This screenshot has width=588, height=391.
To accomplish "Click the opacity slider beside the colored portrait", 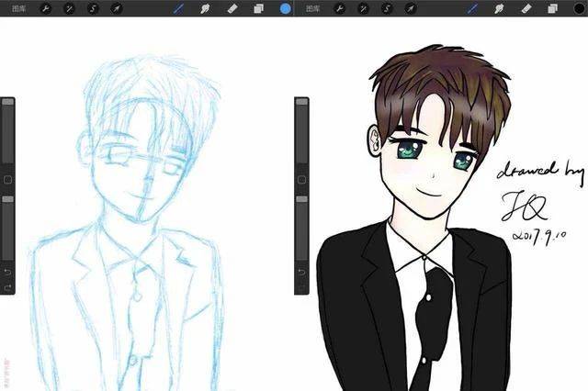I will 302,228.
